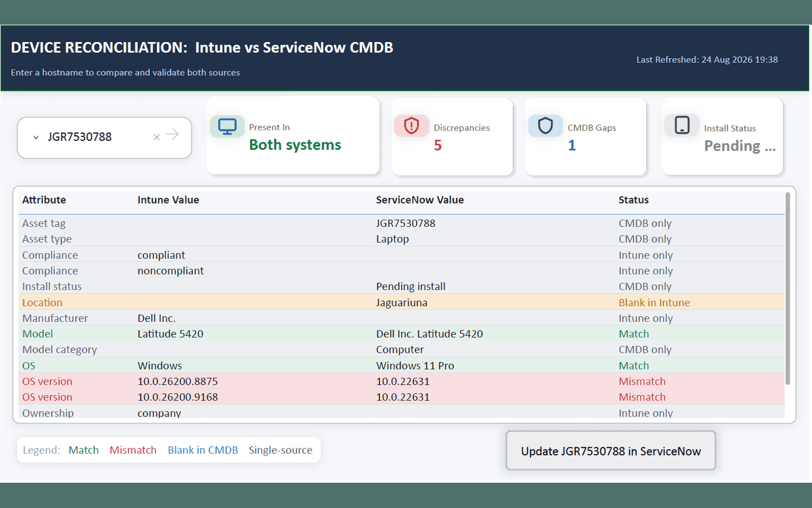The image size is (812, 508).
Task: Click the Mismatch legend entry
Action: pyautogui.click(x=133, y=450)
